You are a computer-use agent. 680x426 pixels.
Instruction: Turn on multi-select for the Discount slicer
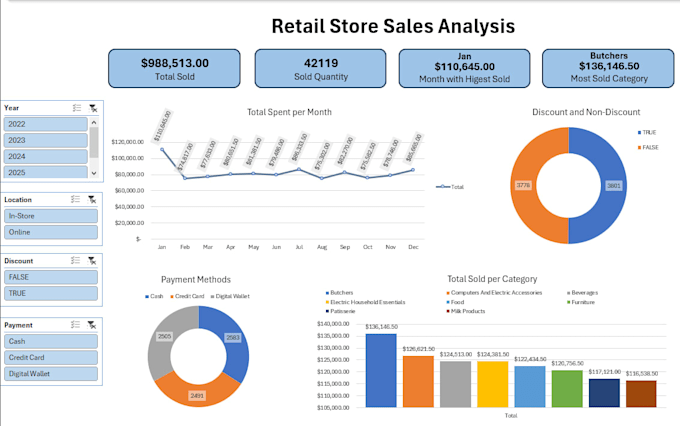(75, 261)
